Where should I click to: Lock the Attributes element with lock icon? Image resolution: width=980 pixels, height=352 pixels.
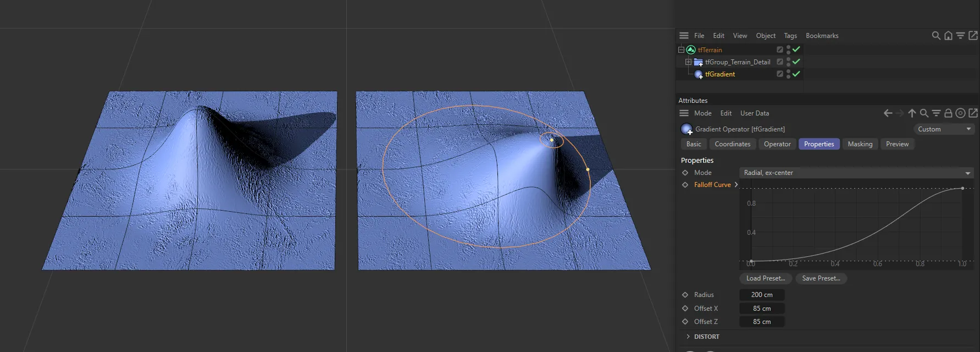948,113
